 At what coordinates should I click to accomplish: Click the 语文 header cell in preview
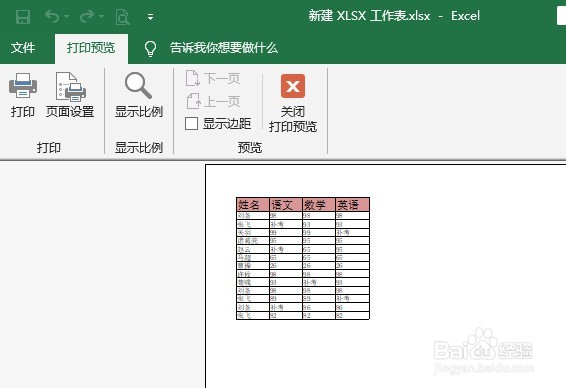(286, 205)
